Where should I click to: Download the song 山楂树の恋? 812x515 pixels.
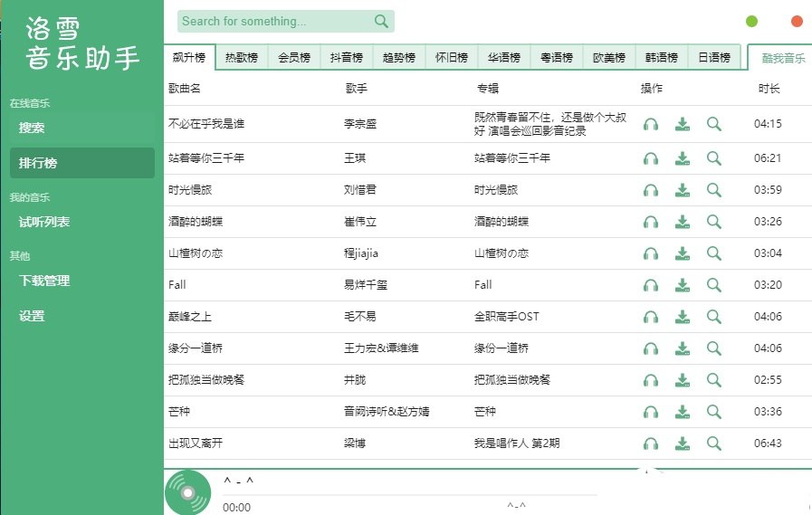click(683, 253)
